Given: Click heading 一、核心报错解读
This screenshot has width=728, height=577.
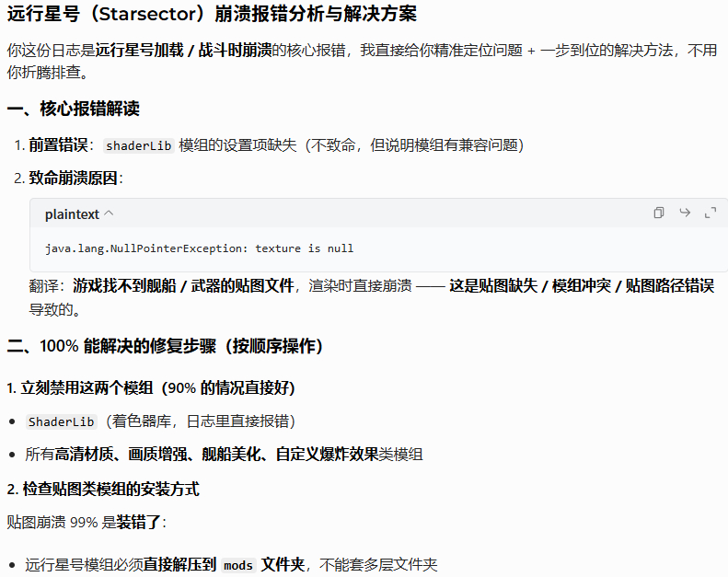Looking at the screenshot, I should 73,109.
